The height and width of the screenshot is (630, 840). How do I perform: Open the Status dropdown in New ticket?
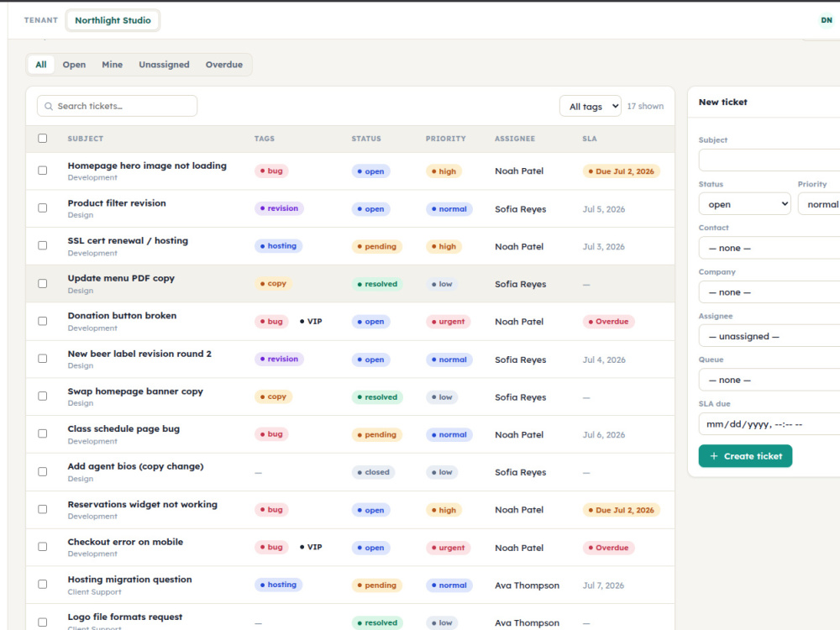coord(744,204)
